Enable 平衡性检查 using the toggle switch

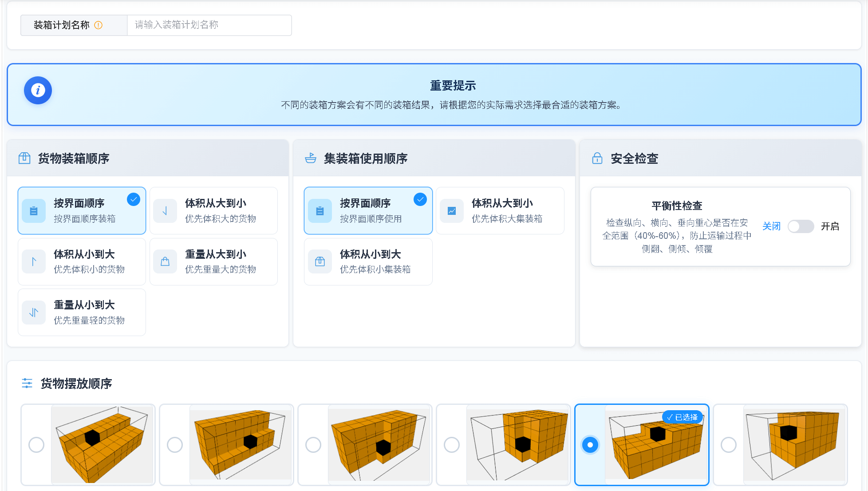click(801, 226)
